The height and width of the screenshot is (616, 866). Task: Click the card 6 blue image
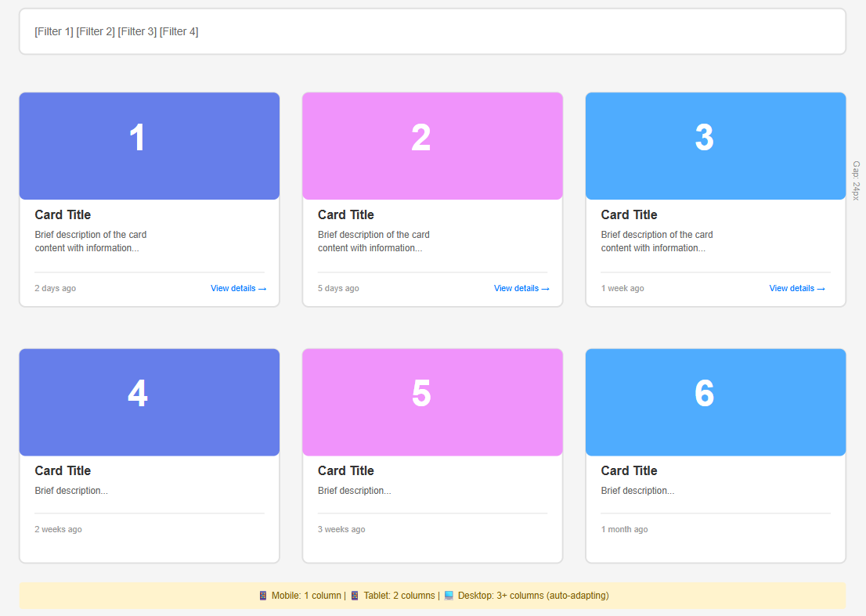tap(716, 402)
